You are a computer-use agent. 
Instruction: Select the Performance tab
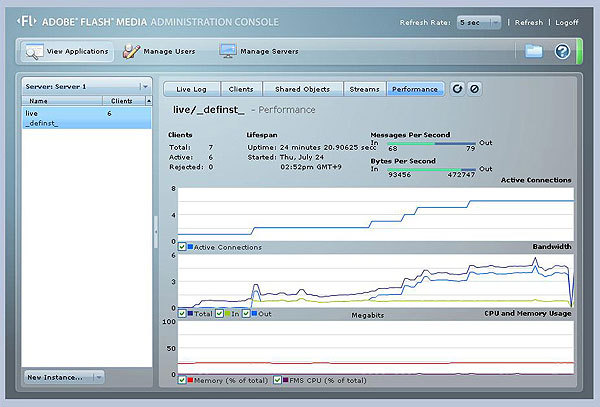click(415, 89)
